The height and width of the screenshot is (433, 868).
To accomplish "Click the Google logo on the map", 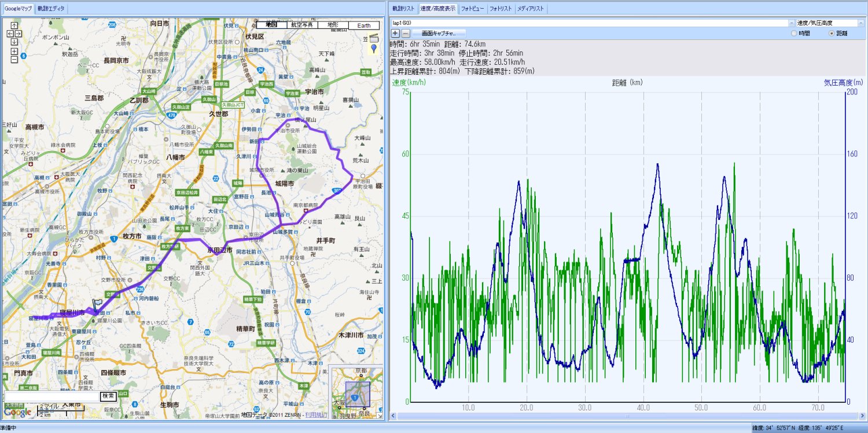I will pyautogui.click(x=18, y=412).
